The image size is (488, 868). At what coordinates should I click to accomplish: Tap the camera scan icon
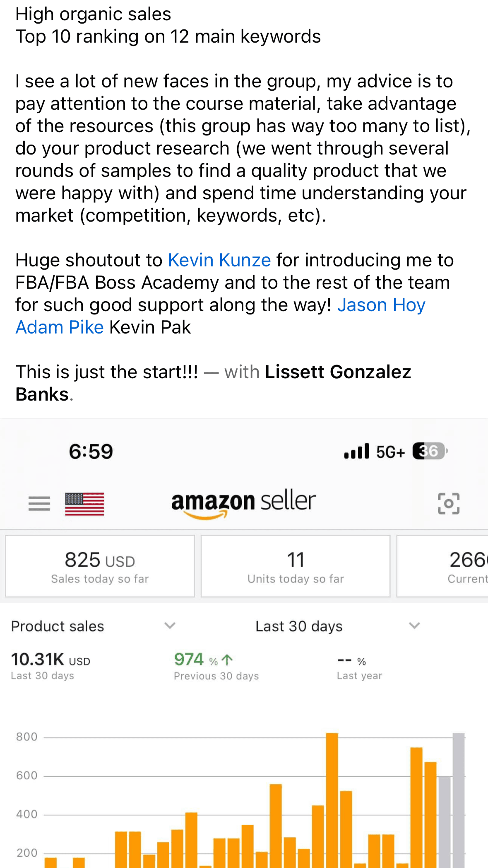[x=449, y=503]
